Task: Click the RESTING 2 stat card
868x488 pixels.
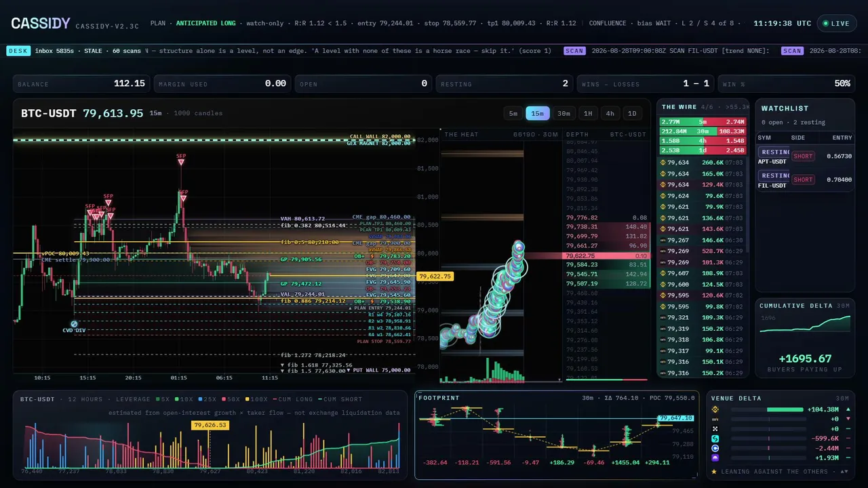Action: click(505, 83)
